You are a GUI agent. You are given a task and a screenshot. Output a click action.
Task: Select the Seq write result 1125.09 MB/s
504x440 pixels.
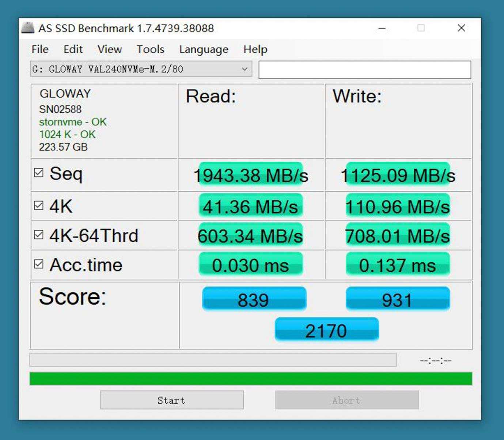(x=398, y=175)
